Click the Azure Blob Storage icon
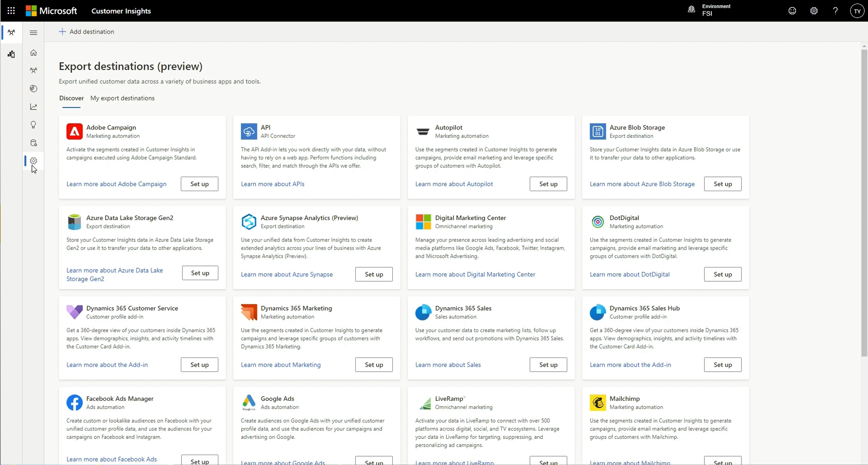The width and height of the screenshot is (868, 465). coord(598,131)
